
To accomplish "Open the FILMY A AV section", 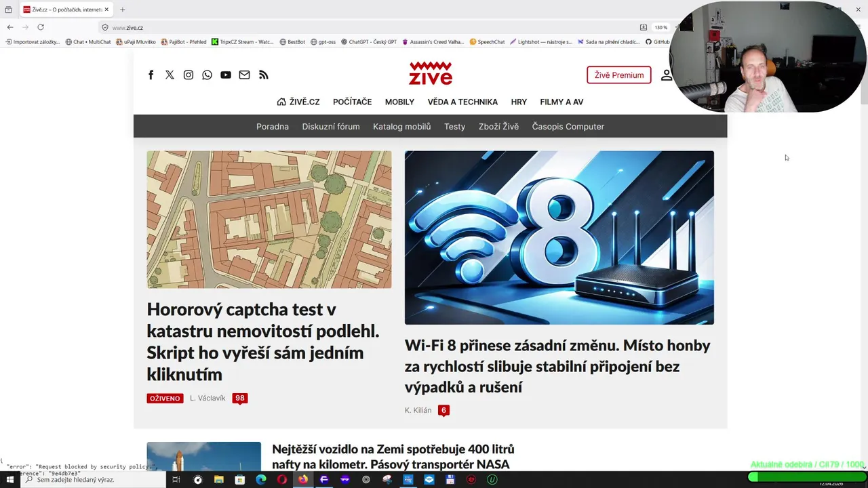I will (561, 102).
